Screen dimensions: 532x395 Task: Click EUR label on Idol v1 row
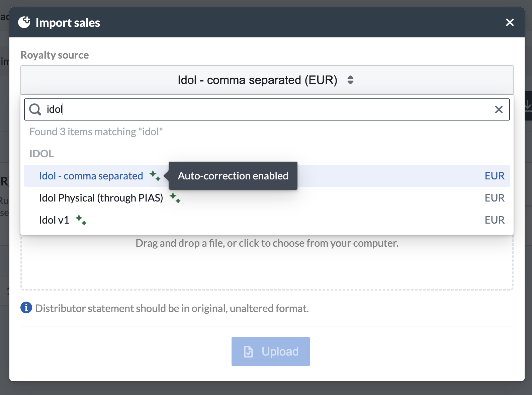point(495,220)
